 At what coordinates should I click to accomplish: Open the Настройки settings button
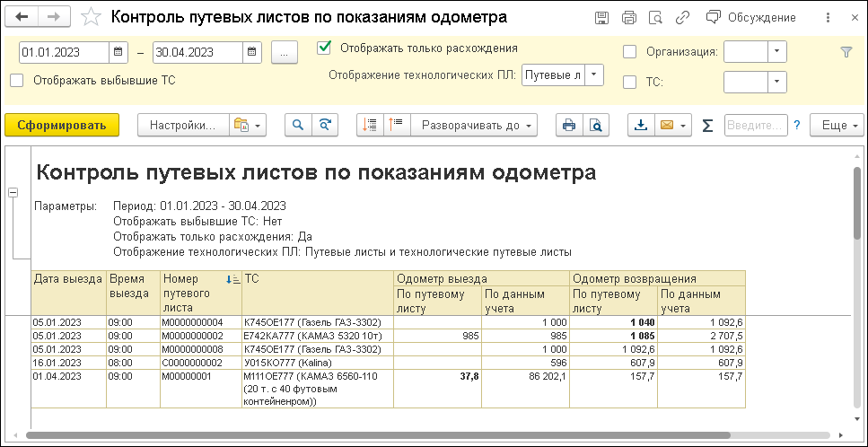[x=183, y=125]
